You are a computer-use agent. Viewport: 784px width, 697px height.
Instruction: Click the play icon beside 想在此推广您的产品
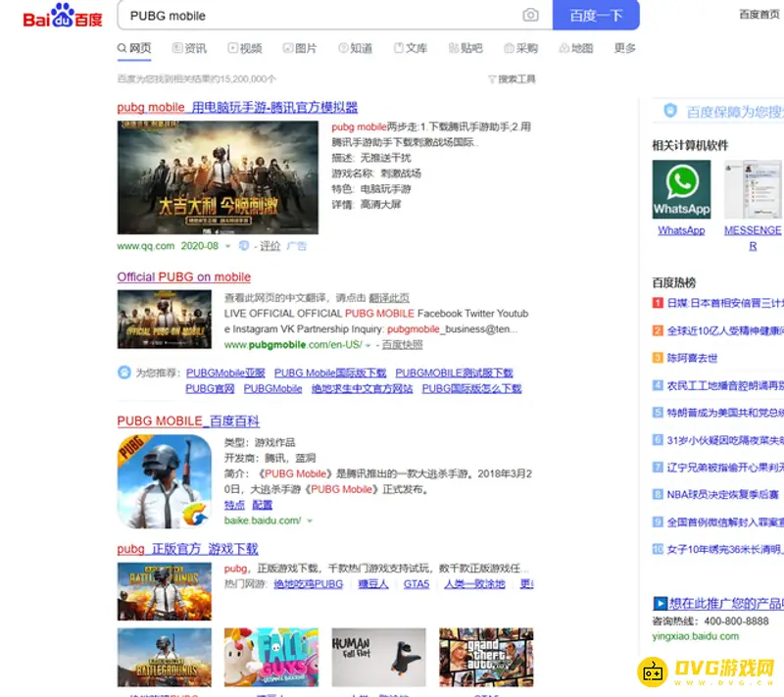click(660, 604)
